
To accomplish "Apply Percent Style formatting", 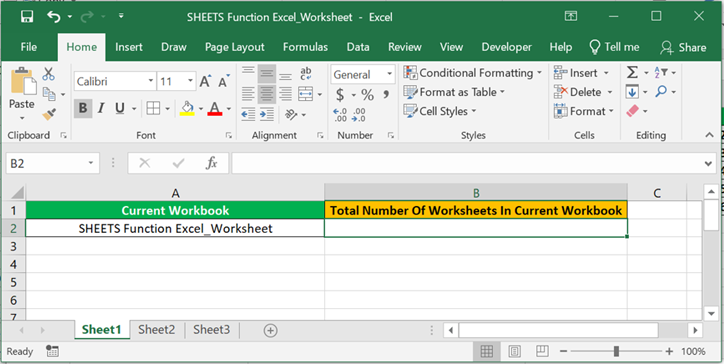I will (x=368, y=95).
